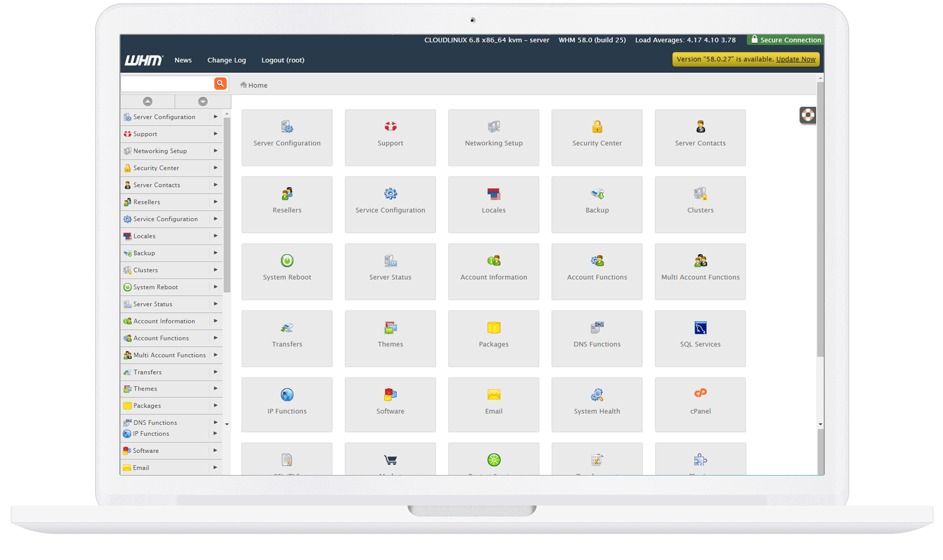
Task: Expand the Resellers sidebar item arrow
Action: (x=216, y=202)
